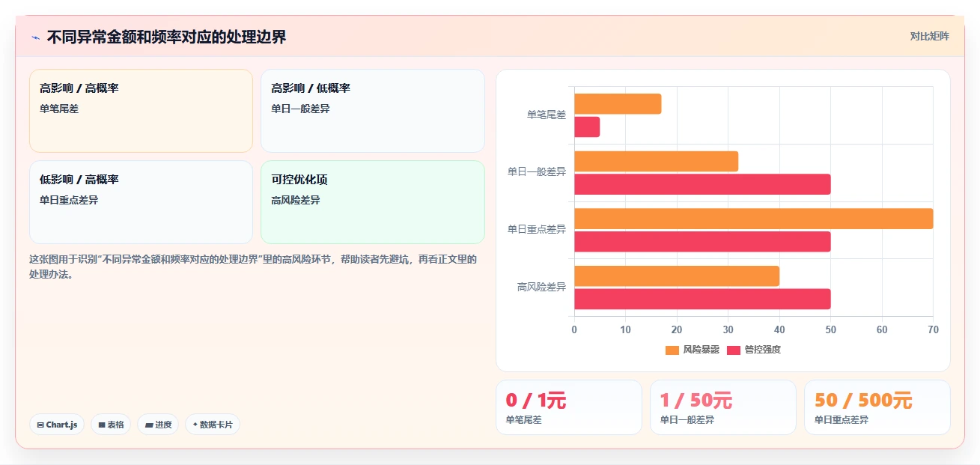Click the 单日一般差异 text in 高影响 / 低概率 card
980x465 pixels.
tap(300, 109)
